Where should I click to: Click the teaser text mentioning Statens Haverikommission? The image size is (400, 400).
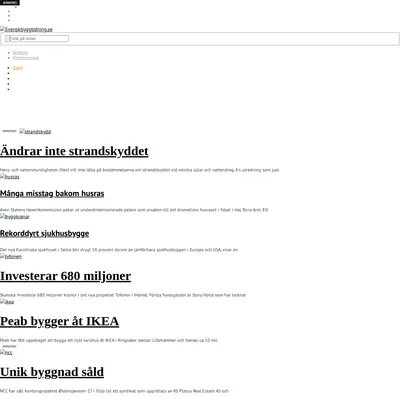point(134,210)
